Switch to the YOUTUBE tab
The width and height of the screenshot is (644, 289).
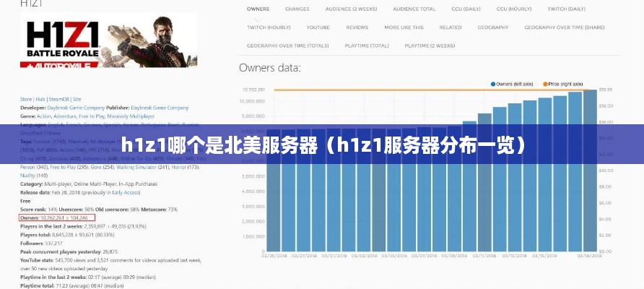coord(318,27)
